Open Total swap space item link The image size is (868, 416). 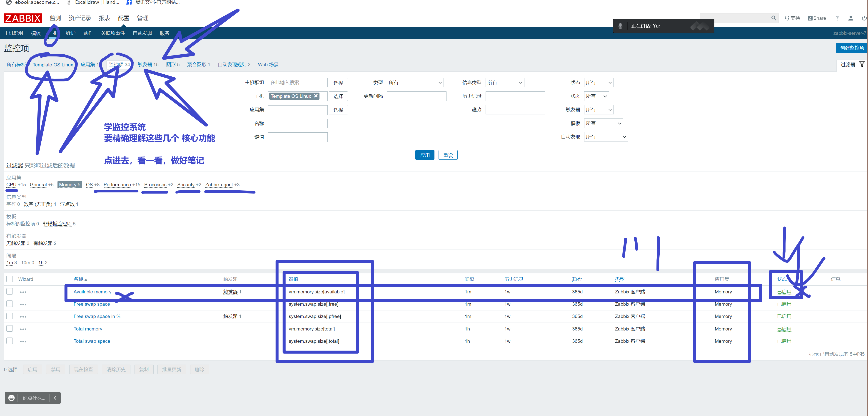[x=92, y=341]
